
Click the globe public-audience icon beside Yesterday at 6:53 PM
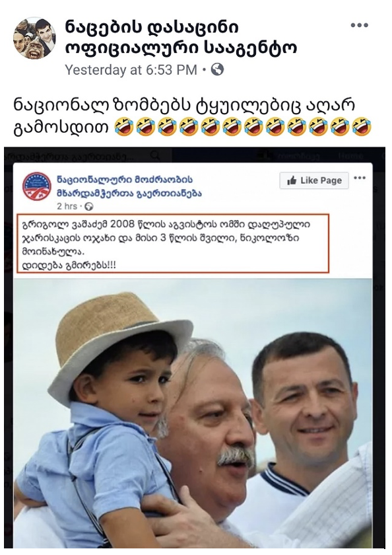217,70
